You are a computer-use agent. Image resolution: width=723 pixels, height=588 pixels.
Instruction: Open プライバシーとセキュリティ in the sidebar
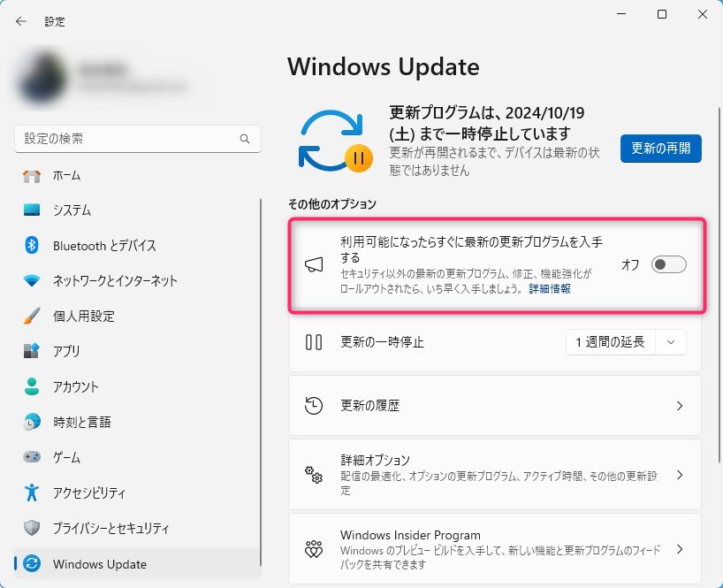point(110,529)
